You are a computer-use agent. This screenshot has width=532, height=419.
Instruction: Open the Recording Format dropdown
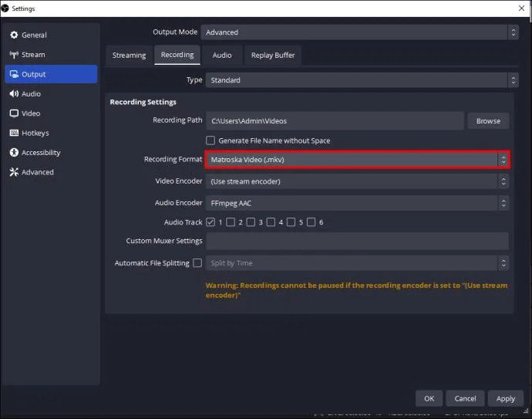(357, 160)
